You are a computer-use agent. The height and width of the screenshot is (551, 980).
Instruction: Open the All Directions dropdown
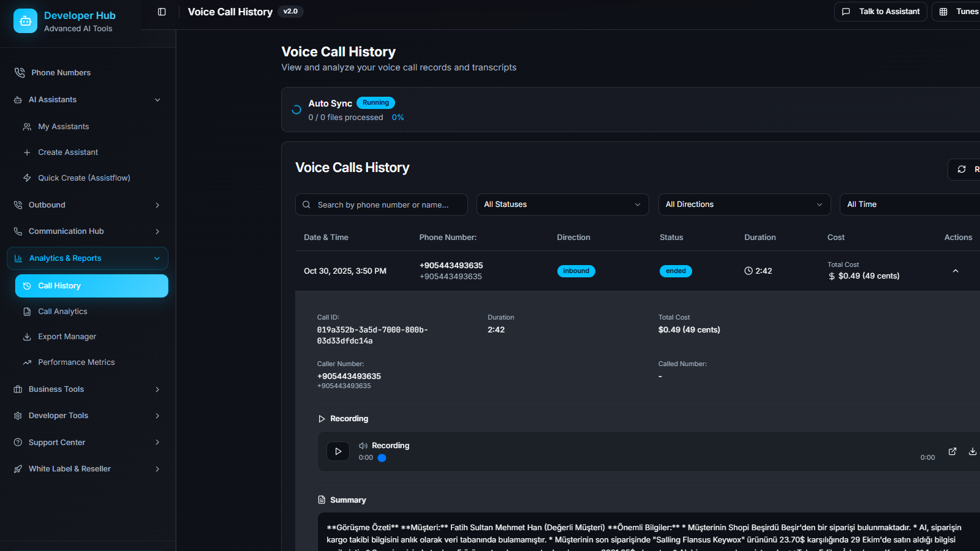click(744, 204)
